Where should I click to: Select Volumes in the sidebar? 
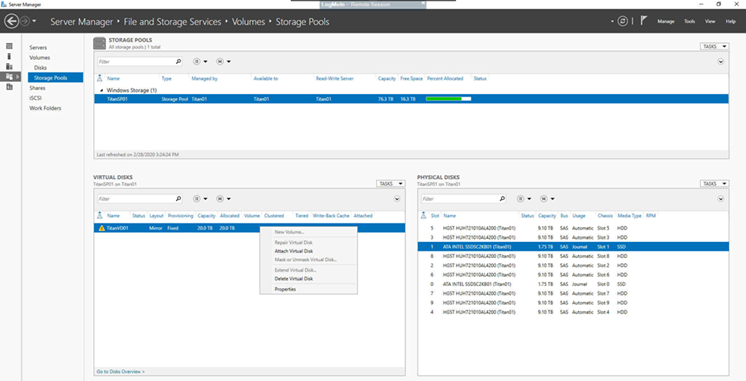(x=39, y=58)
